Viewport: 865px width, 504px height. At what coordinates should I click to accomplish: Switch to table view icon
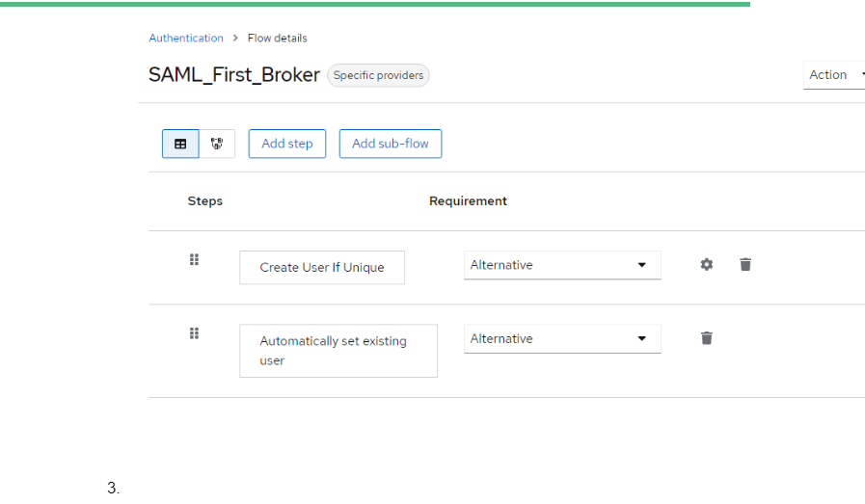click(x=180, y=144)
